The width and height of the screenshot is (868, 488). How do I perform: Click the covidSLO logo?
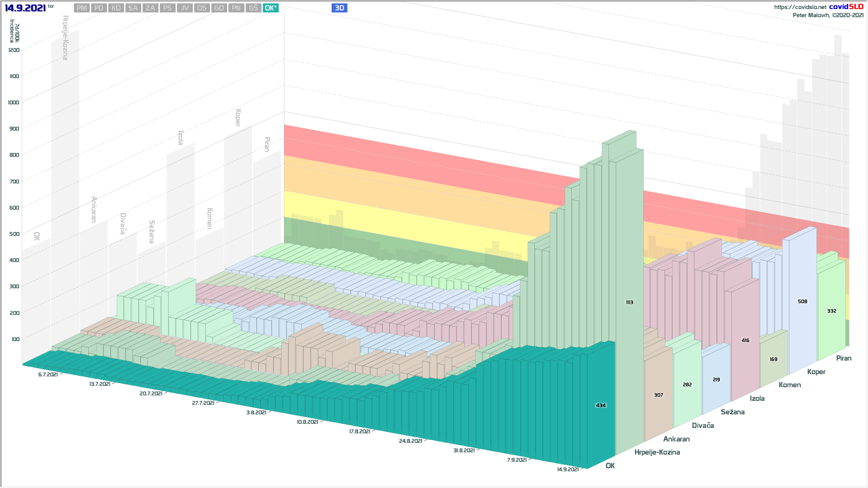pos(846,7)
